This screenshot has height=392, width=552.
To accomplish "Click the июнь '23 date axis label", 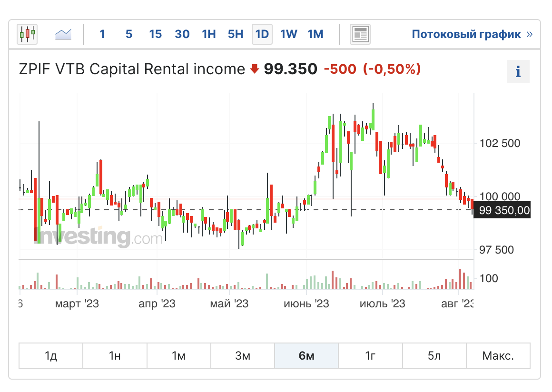I will click(306, 304).
